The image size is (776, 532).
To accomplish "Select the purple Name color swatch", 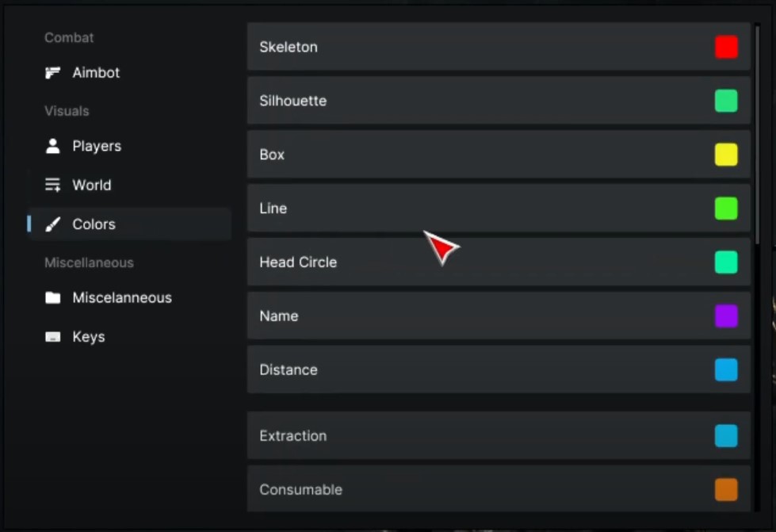I will (x=726, y=316).
